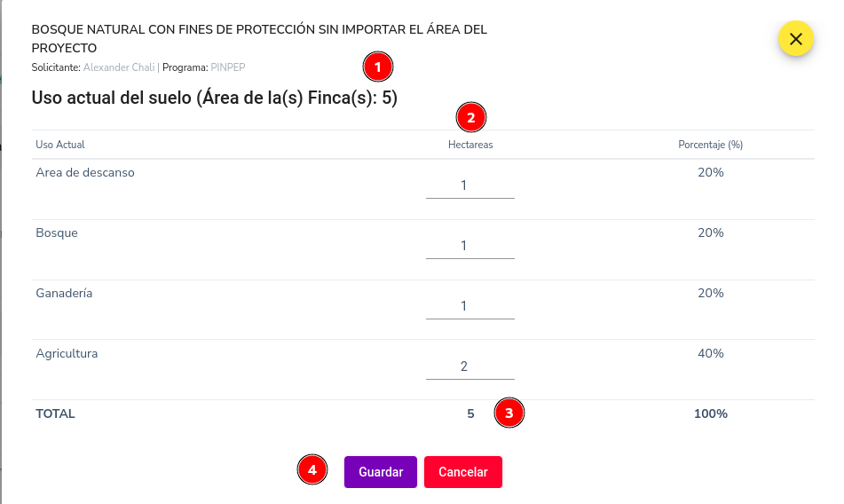
Task: Focus the Area de descanso hectares field
Action: [x=469, y=186]
